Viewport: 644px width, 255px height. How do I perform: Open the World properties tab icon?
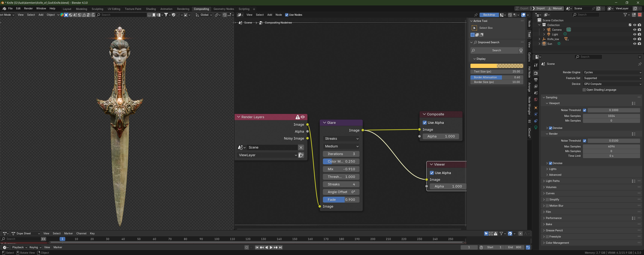[536, 100]
